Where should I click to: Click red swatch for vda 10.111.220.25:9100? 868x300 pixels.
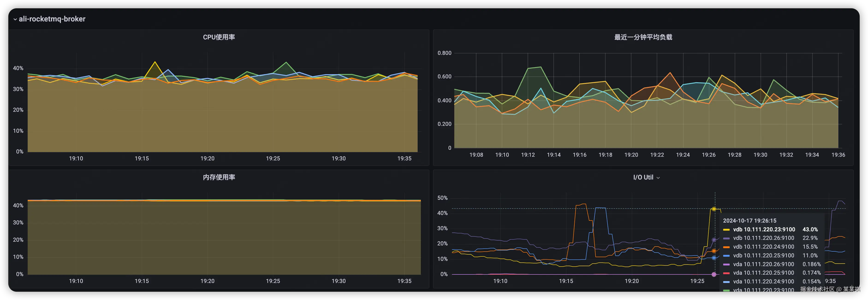point(726,273)
